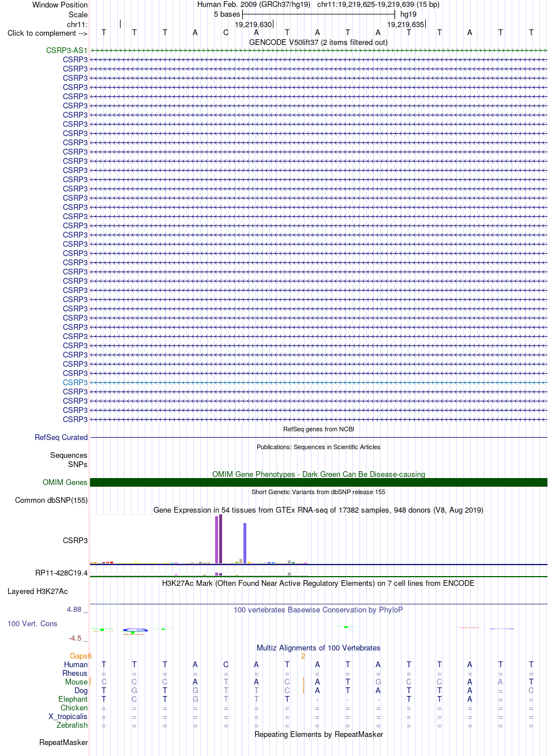Select the light-blue highlighted CSRP3 transcript label
Viewport: 548px width, 756px height.
click(76, 383)
